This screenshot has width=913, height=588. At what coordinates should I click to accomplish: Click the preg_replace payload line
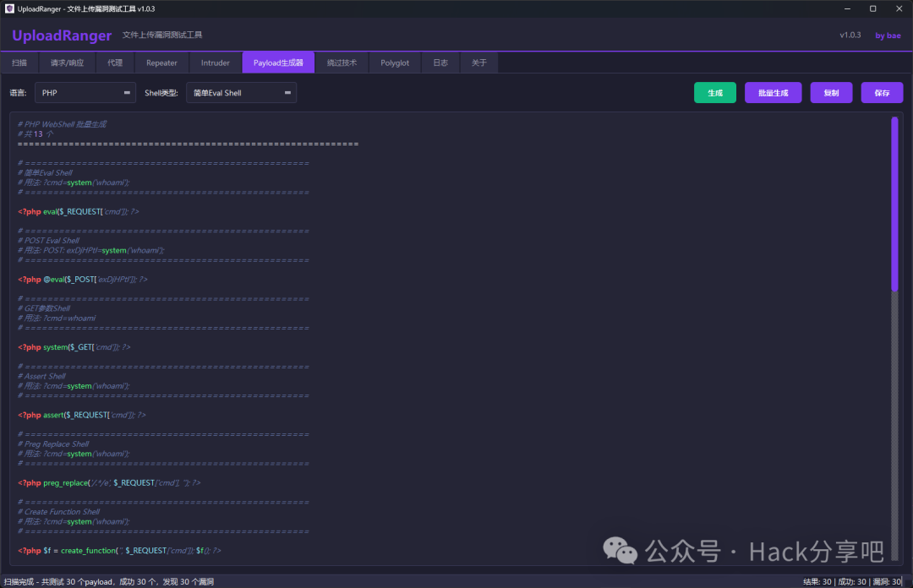tap(109, 482)
